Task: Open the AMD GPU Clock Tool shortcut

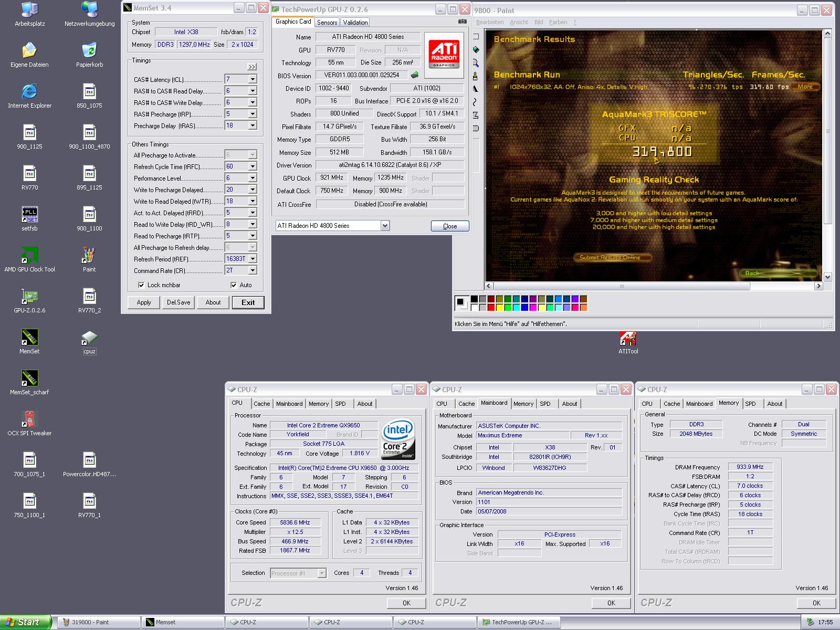Action: click(29, 256)
